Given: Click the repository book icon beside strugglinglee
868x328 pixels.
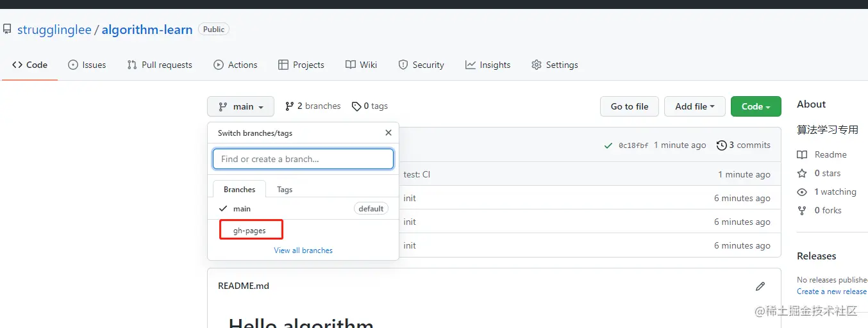Looking at the screenshot, I should point(7,29).
